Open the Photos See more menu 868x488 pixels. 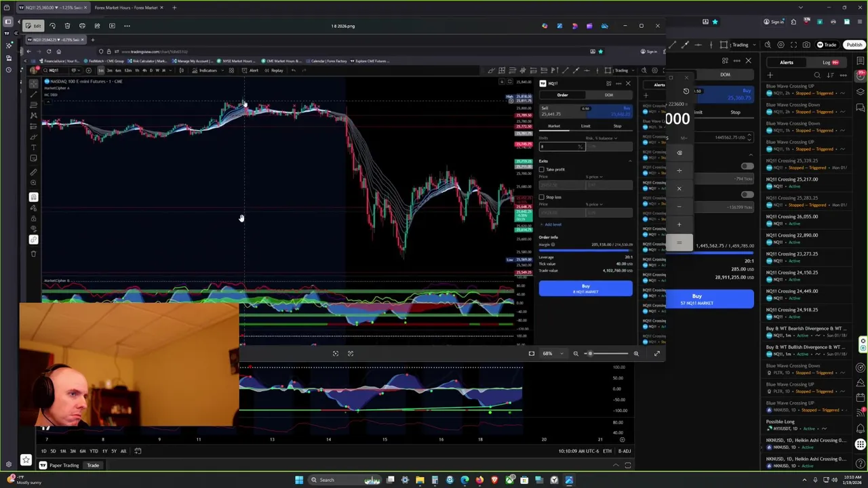coord(127,26)
